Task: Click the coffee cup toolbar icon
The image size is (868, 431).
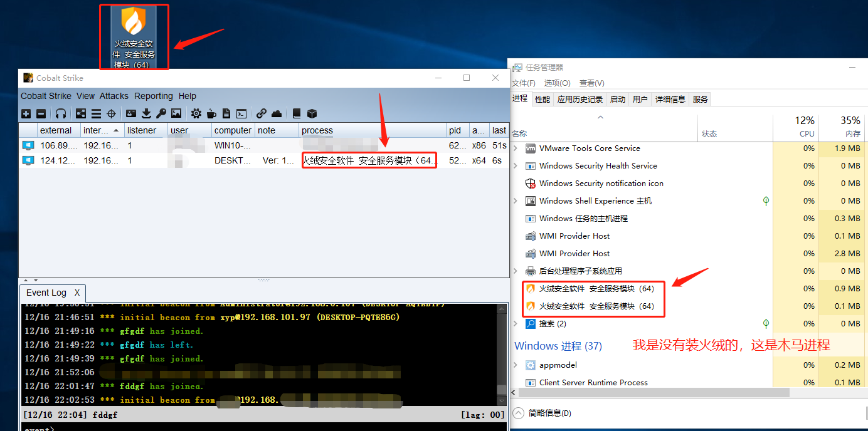Action: 211,113
